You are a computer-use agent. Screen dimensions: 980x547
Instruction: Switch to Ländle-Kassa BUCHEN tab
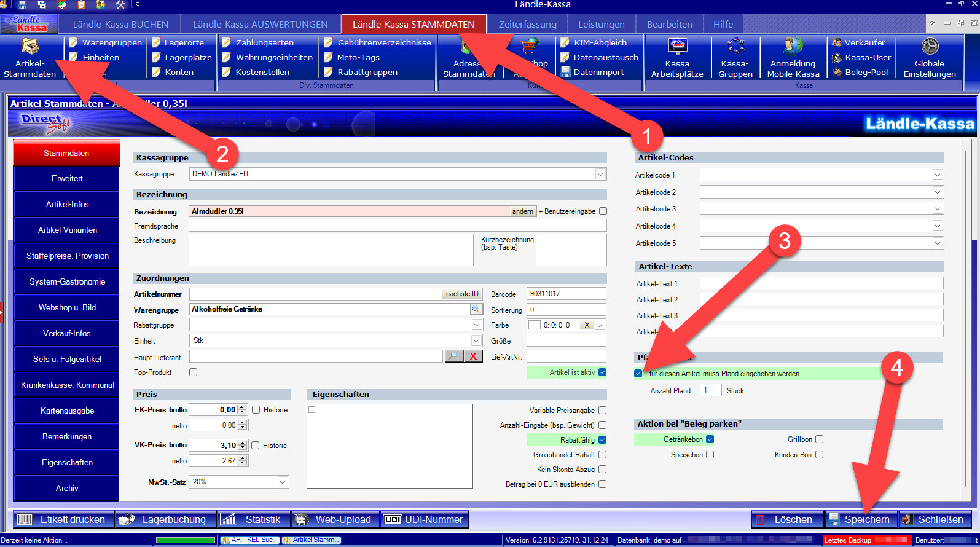120,25
